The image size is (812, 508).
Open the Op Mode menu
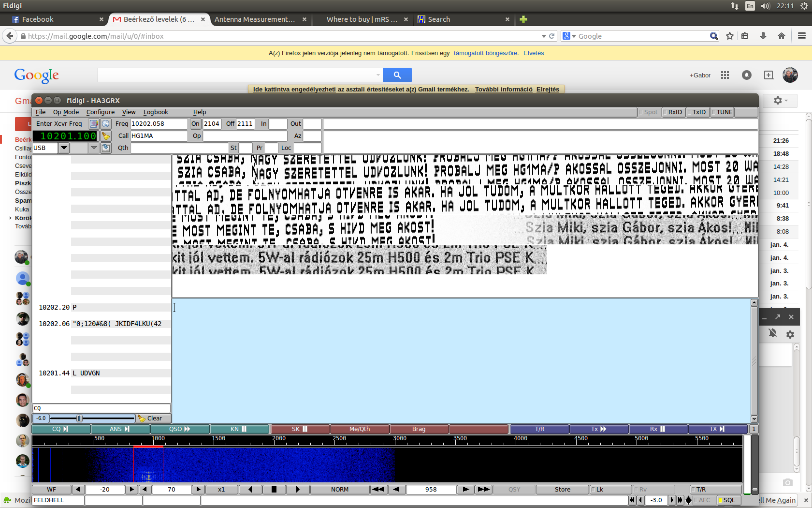[x=66, y=112]
